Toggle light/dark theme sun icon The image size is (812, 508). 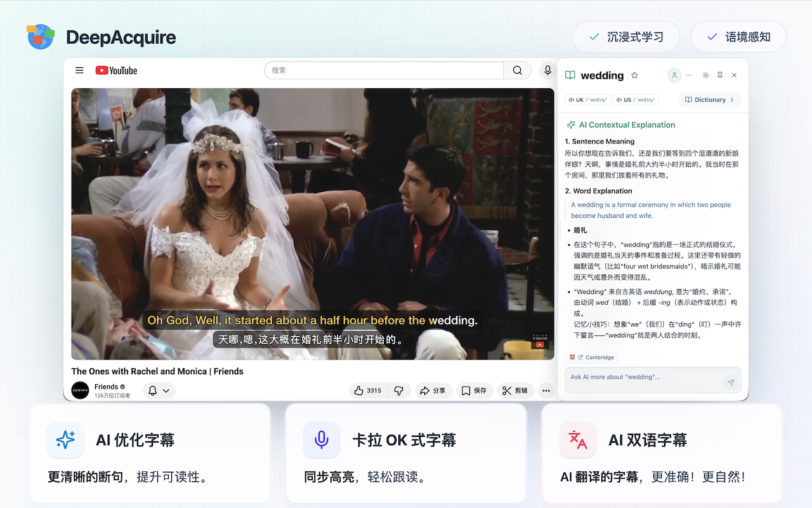click(x=705, y=75)
